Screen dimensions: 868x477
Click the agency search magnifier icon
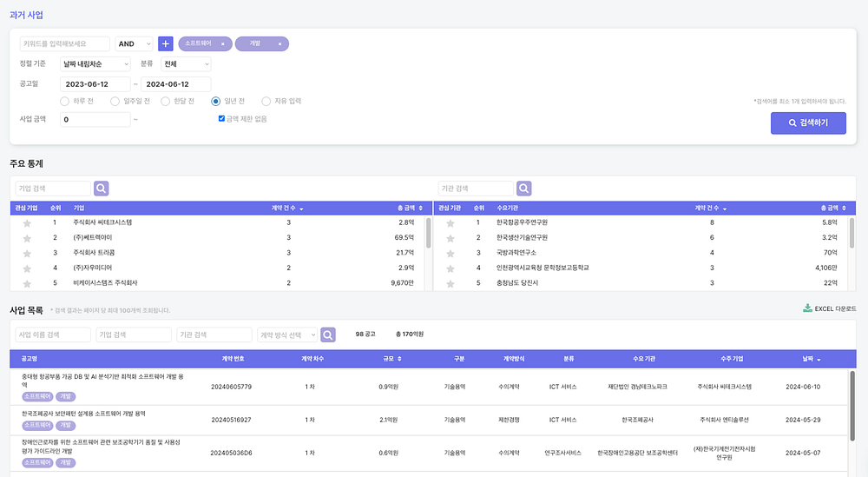(524, 189)
